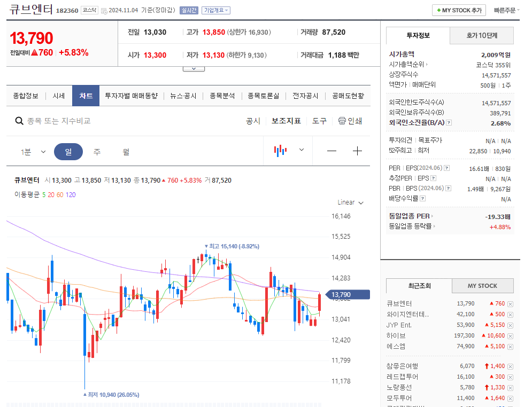Click the search magnifier icon
This screenshot has width=532, height=407.
tap(19, 121)
